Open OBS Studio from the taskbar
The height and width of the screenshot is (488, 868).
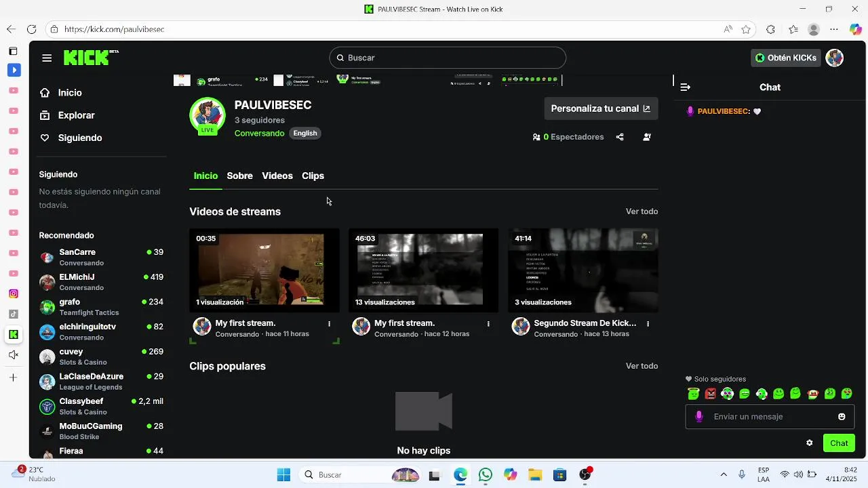pos(585,474)
